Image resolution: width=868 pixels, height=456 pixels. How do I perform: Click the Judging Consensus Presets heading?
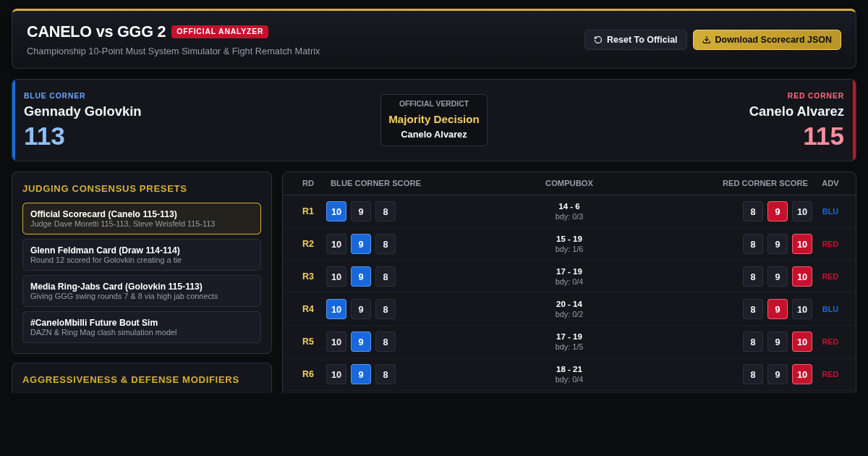coord(105,188)
